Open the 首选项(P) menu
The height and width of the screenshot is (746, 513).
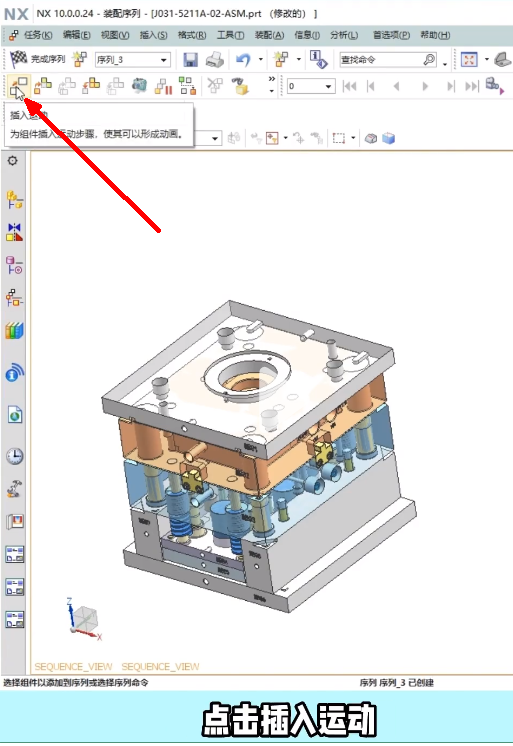391,35
